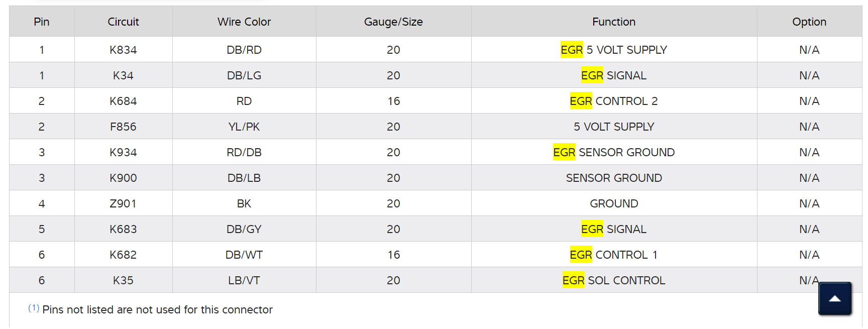Click the Gauge/Size column header
The width and height of the screenshot is (868, 329).
click(x=393, y=22)
